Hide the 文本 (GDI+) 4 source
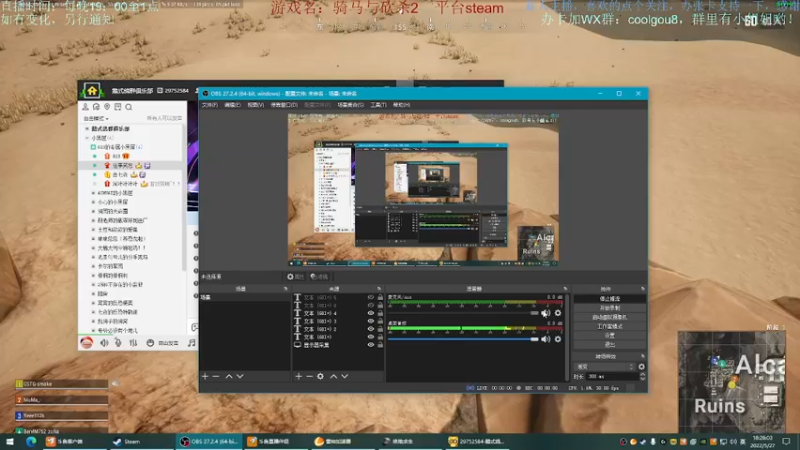 (371, 313)
